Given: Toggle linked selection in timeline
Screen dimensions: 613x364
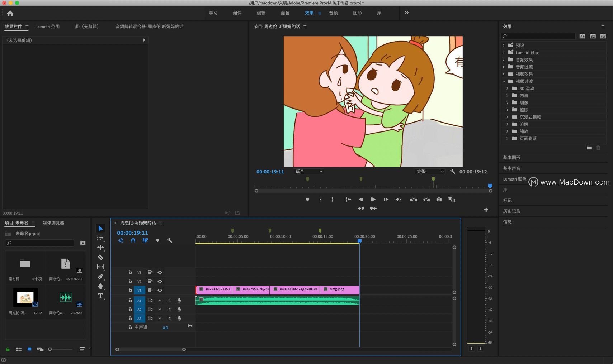Looking at the screenshot, I should (x=145, y=240).
